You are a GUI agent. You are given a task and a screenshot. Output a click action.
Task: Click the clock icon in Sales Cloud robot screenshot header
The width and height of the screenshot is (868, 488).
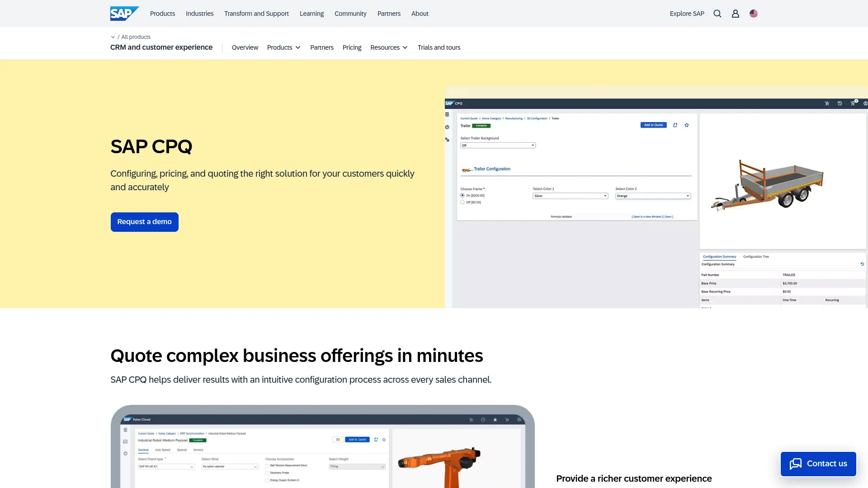483,420
